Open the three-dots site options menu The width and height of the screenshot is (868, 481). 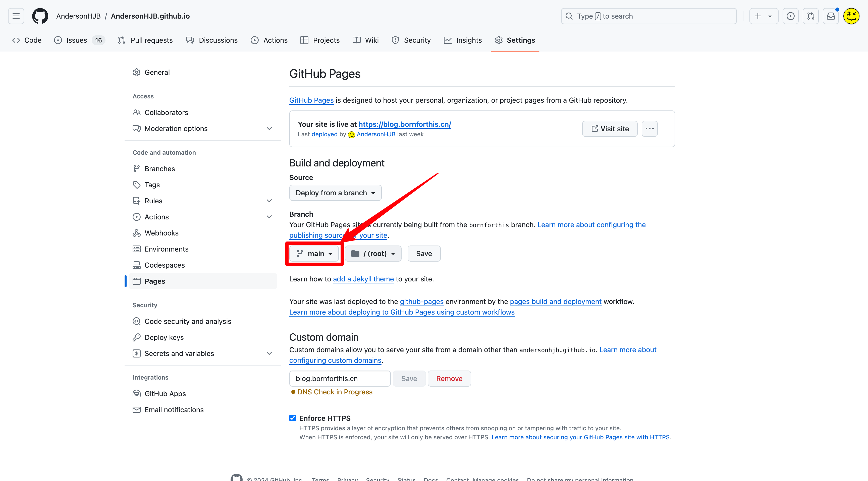[x=650, y=129]
